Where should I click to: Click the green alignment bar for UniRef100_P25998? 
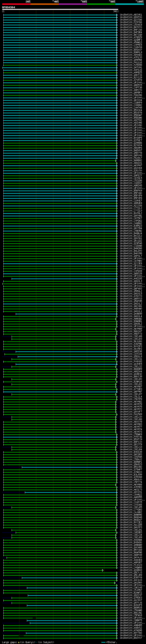coord(60,65)
